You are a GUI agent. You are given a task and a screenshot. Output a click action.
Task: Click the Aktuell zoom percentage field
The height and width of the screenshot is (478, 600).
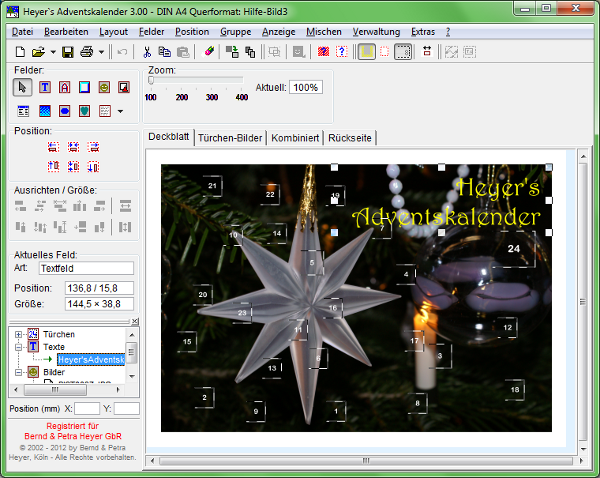click(305, 88)
